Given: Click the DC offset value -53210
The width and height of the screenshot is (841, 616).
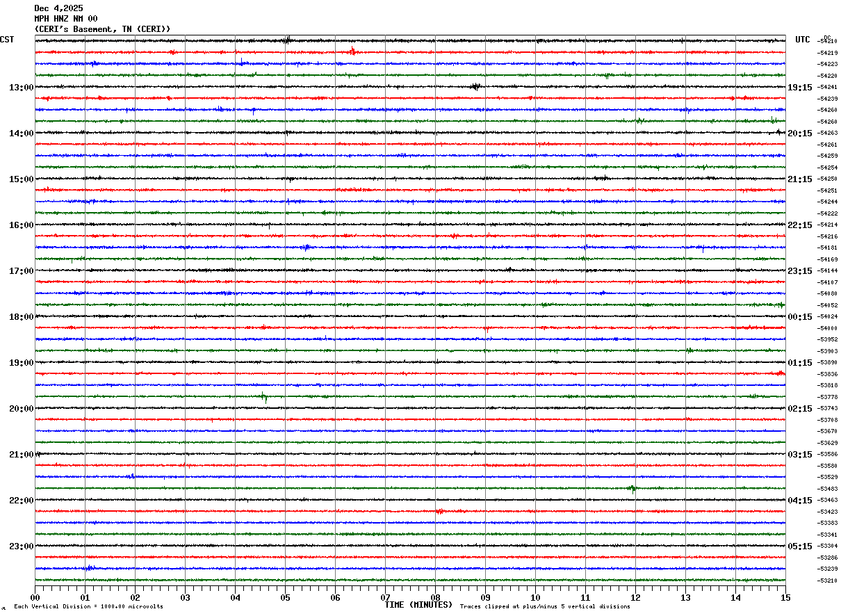Looking at the screenshot, I should (x=828, y=581).
